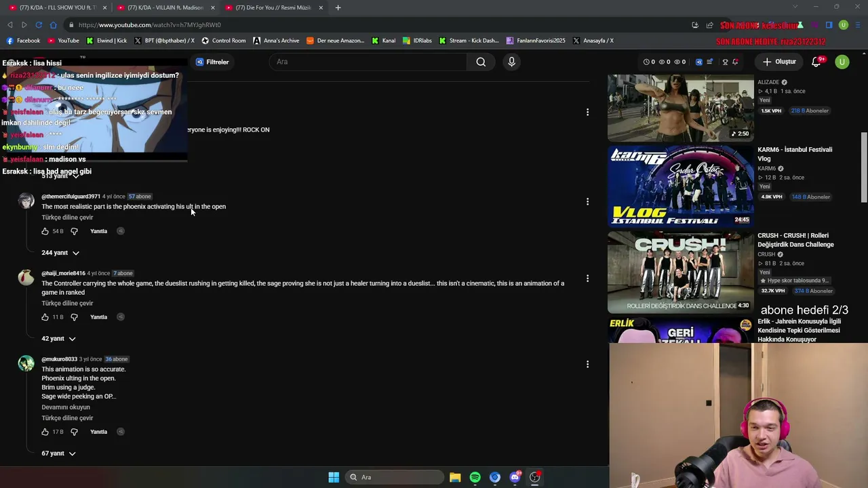Play the CRUSH! dance challenge thumbnail
868x488 pixels.
tap(680, 272)
